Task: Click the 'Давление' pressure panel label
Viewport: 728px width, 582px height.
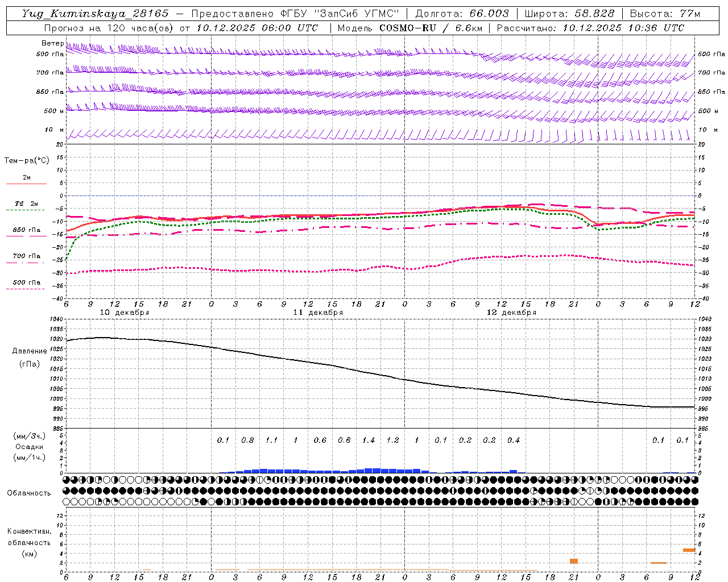Action: [x=30, y=351]
